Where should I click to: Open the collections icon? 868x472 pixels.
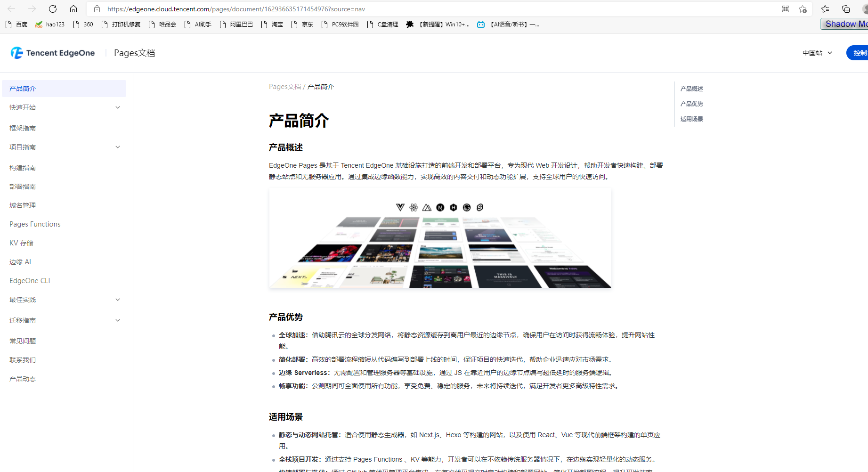pos(846,9)
